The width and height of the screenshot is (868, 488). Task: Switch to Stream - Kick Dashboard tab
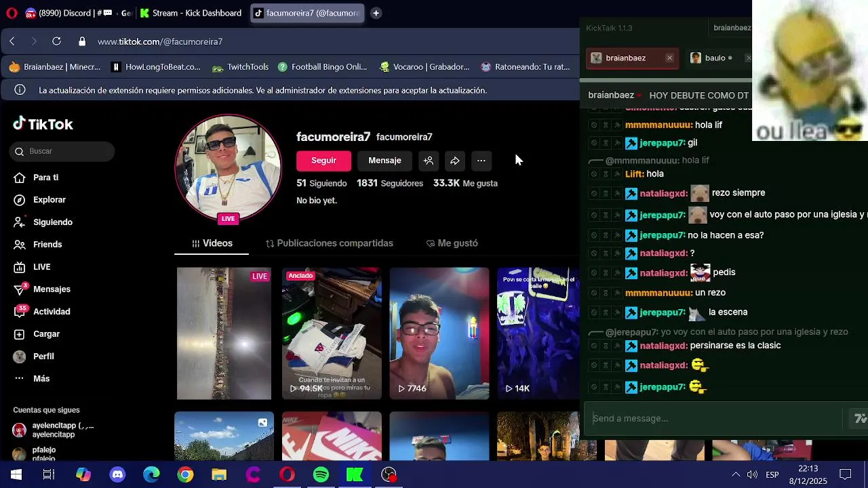click(x=191, y=13)
